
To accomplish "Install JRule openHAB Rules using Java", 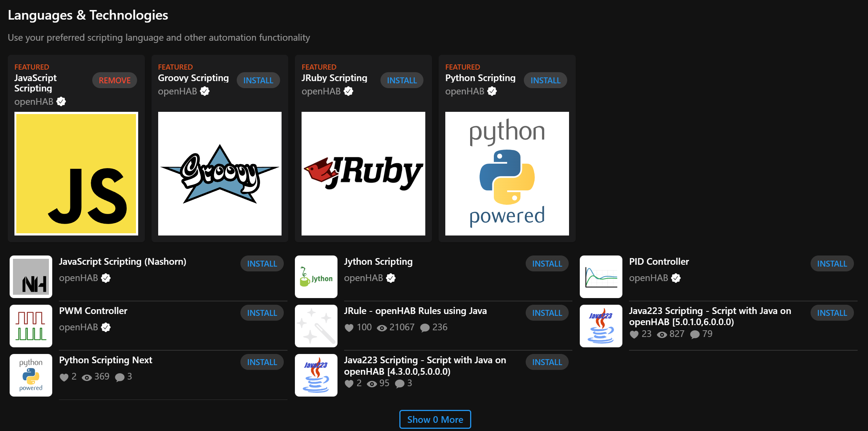I will click(547, 313).
